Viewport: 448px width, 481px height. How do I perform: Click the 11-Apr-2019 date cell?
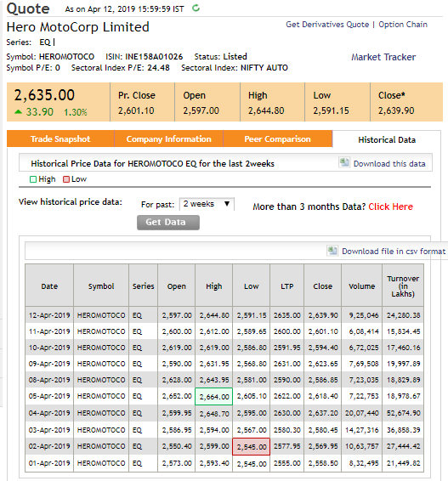tap(49, 331)
